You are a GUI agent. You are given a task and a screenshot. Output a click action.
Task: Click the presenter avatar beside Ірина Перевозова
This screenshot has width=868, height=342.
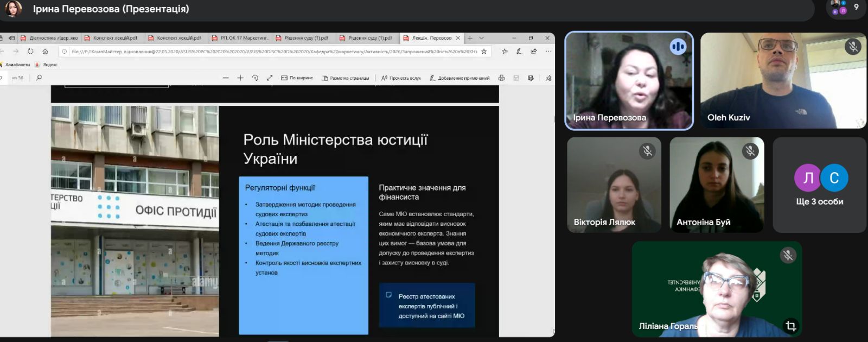pos(14,9)
